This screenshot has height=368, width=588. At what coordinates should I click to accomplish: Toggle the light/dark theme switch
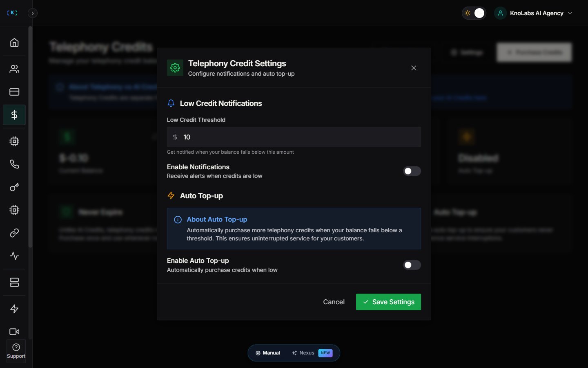(474, 13)
